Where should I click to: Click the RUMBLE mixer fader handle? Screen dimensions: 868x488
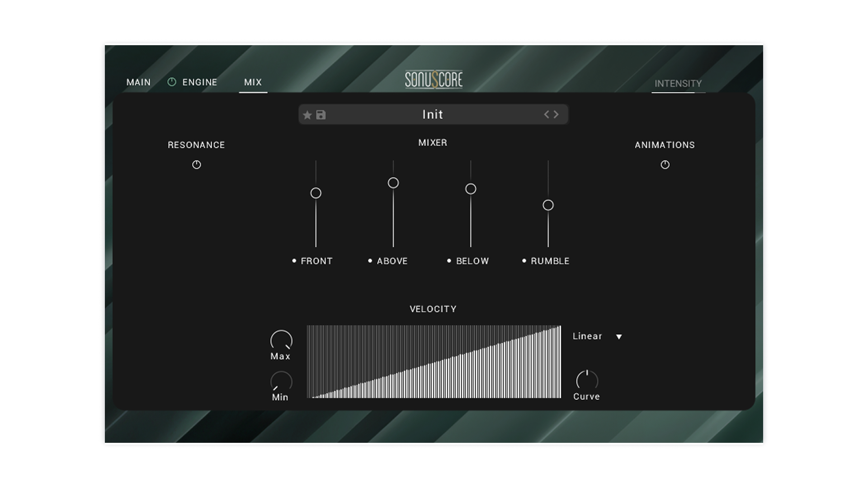coord(548,205)
